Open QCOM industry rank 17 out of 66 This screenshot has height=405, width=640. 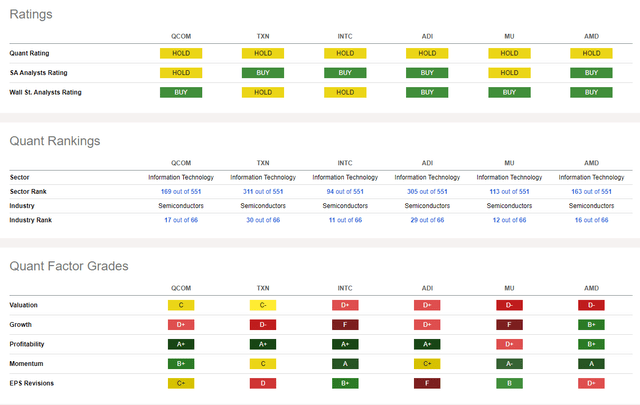coord(181,220)
